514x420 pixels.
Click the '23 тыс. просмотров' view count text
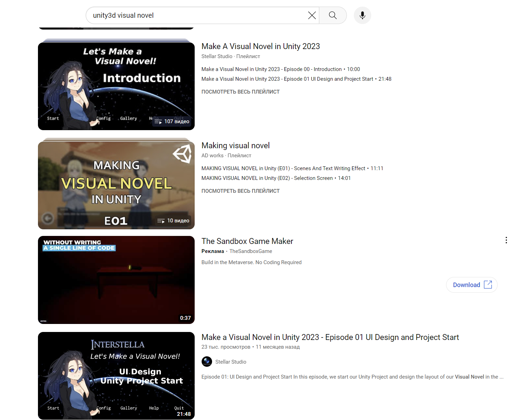coord(226,347)
